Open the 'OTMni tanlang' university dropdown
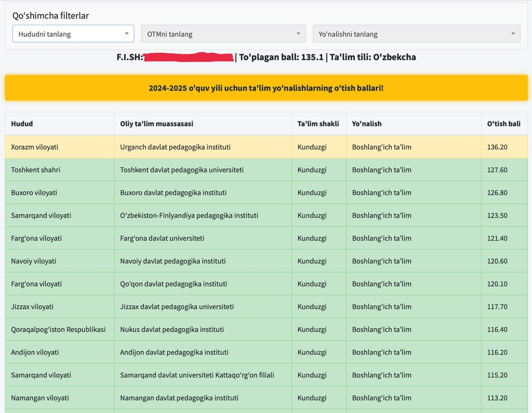Image resolution: width=532 pixels, height=413 pixels. tap(223, 34)
